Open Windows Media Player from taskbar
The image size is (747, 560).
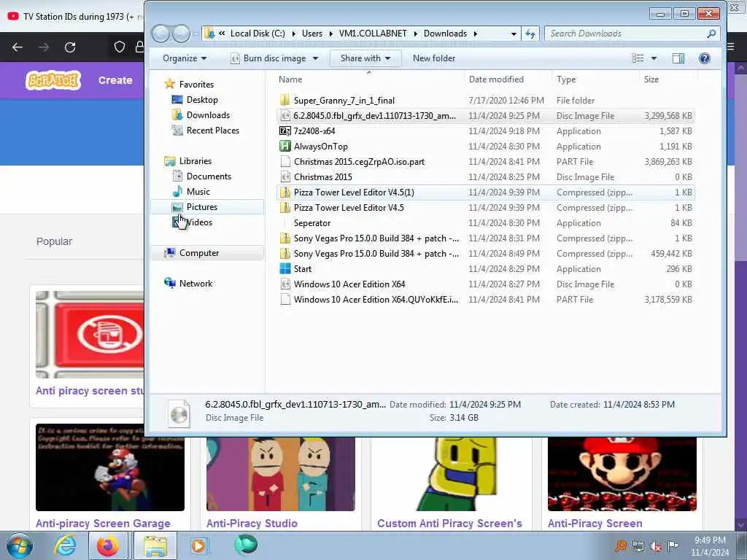[x=198, y=545]
